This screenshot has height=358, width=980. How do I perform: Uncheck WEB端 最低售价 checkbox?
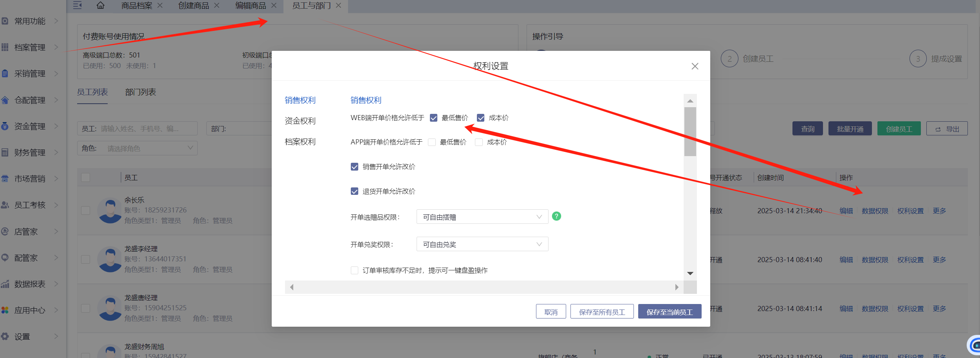click(433, 118)
